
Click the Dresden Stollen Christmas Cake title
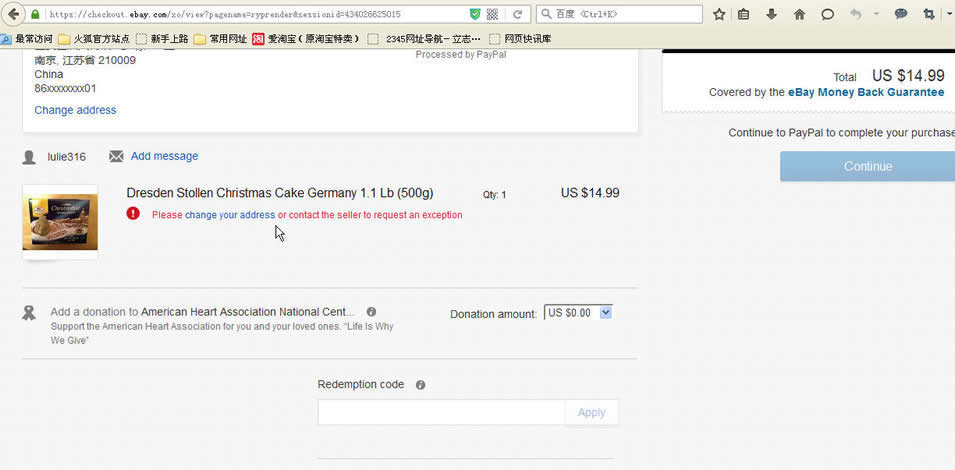(280, 193)
